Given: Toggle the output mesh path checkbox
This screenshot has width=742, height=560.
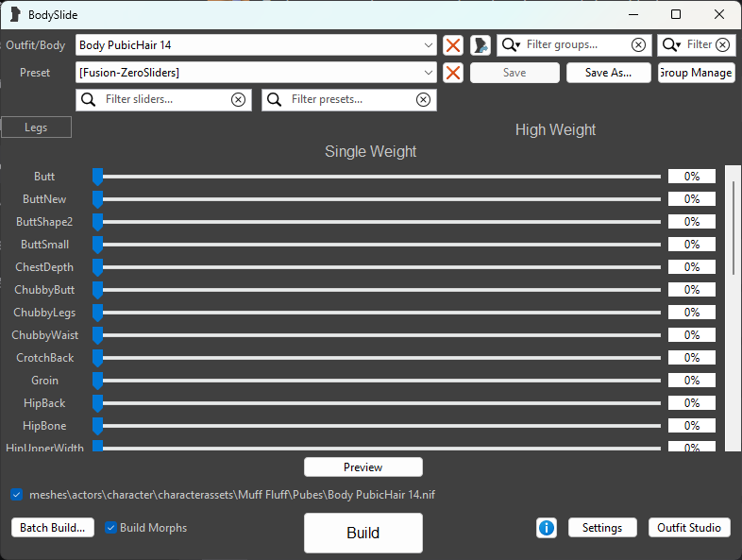Looking at the screenshot, I should (x=17, y=495).
